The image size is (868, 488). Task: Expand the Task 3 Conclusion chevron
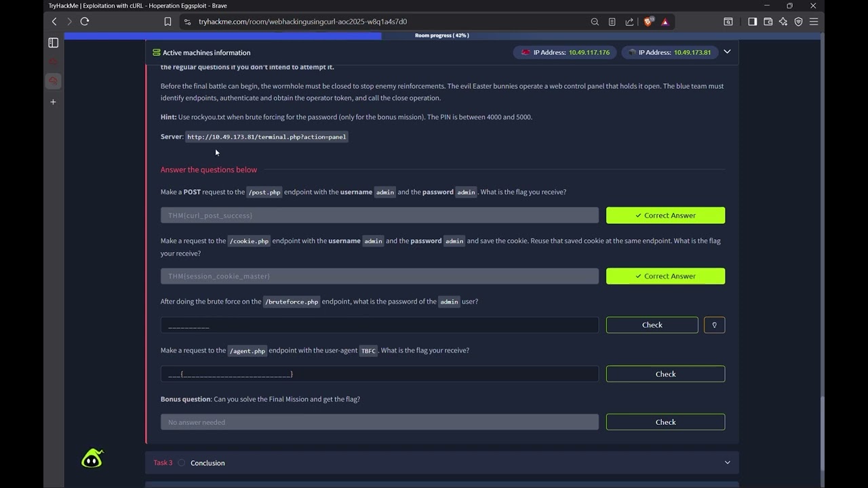click(727, 463)
